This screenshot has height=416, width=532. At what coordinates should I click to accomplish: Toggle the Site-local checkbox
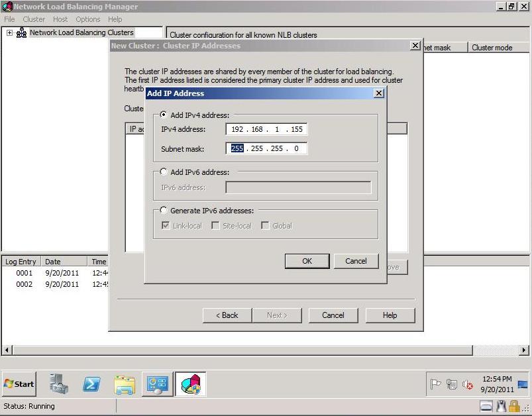215,226
